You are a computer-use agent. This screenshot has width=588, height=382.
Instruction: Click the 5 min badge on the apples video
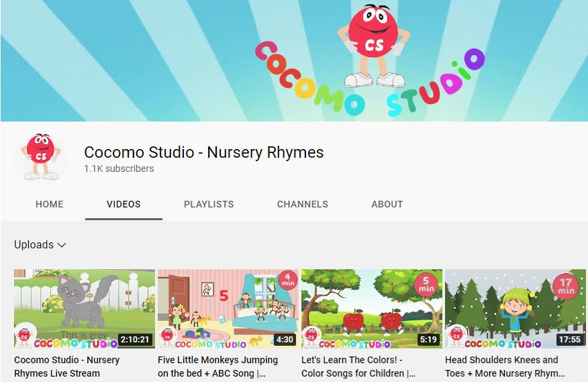pyautogui.click(x=426, y=285)
